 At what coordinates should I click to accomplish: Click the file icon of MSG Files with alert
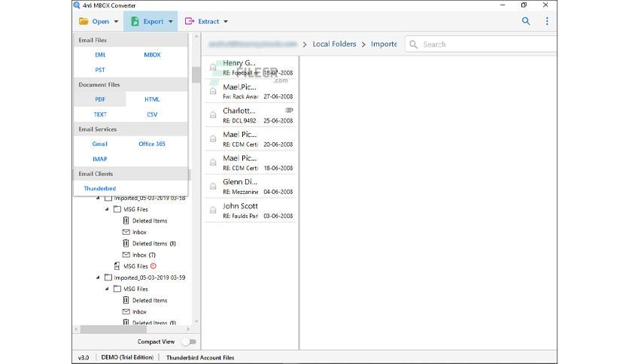[x=117, y=265]
